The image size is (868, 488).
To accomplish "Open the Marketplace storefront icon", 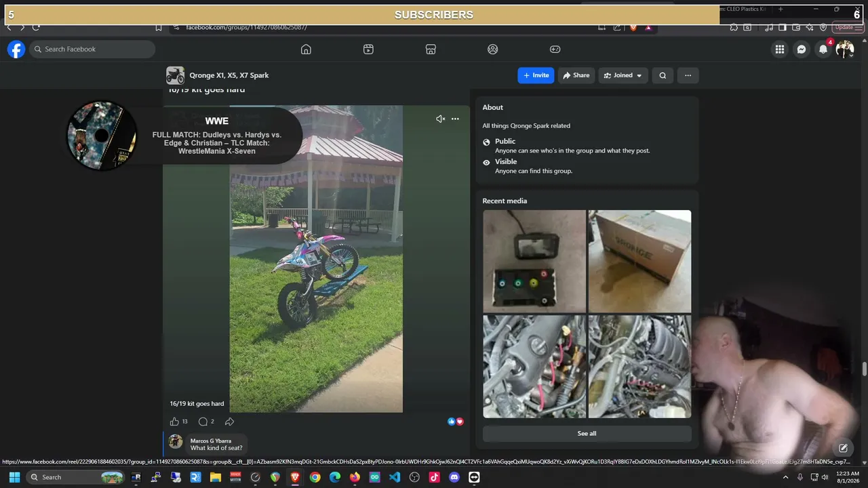I will 431,49.
